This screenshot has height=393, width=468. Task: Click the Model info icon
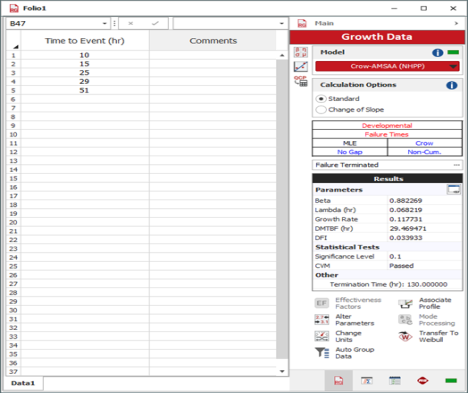pyautogui.click(x=438, y=53)
